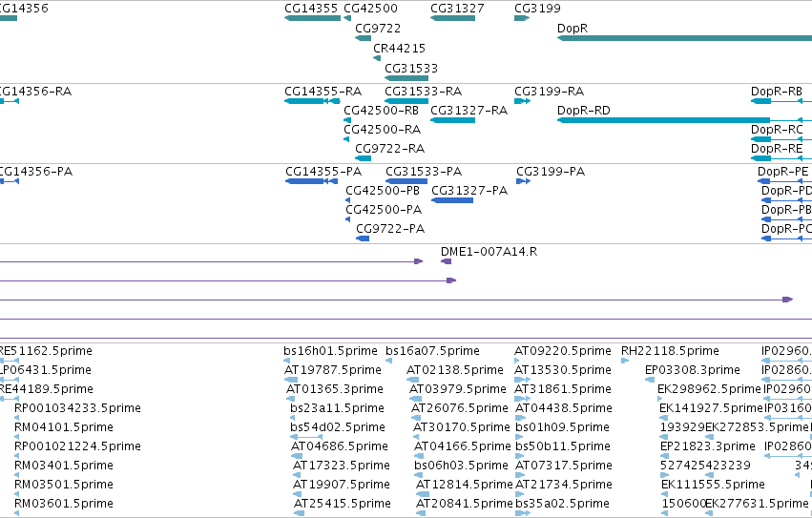Select the CG42500-PB protein label

coord(383,191)
